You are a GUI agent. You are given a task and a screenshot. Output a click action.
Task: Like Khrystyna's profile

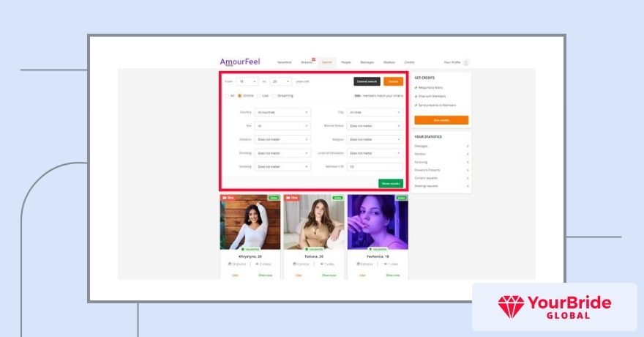[x=236, y=275]
